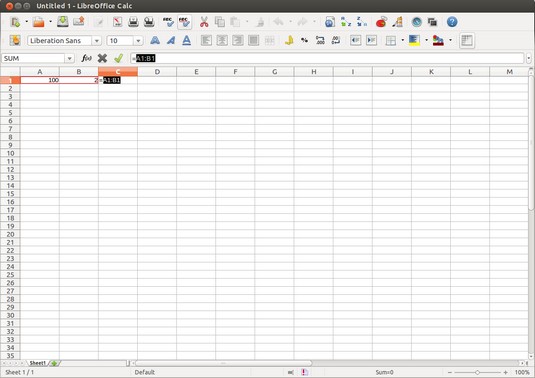Screen dimensions: 535x378
Task: Apply red Font Color swatch
Action: click(438, 41)
